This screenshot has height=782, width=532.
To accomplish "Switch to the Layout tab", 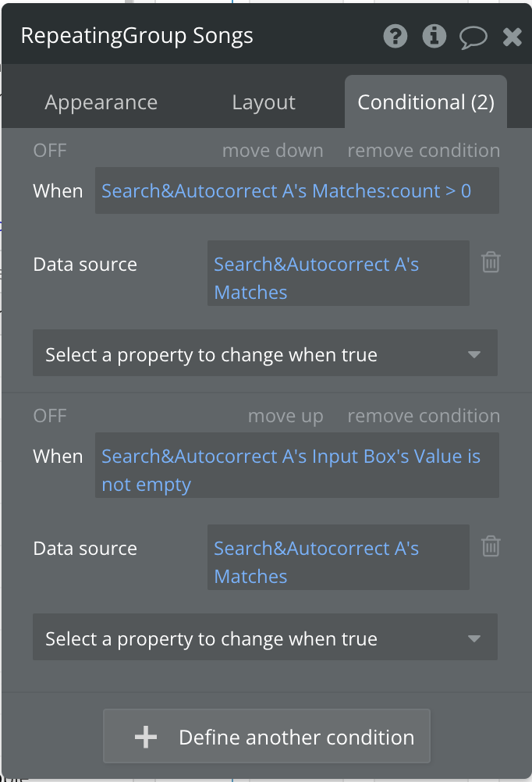I will pos(264,102).
